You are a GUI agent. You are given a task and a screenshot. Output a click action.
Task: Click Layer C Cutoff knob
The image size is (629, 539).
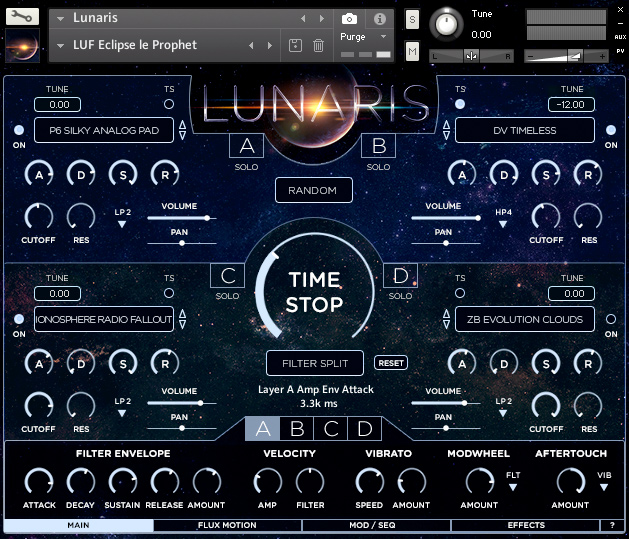pos(39,406)
